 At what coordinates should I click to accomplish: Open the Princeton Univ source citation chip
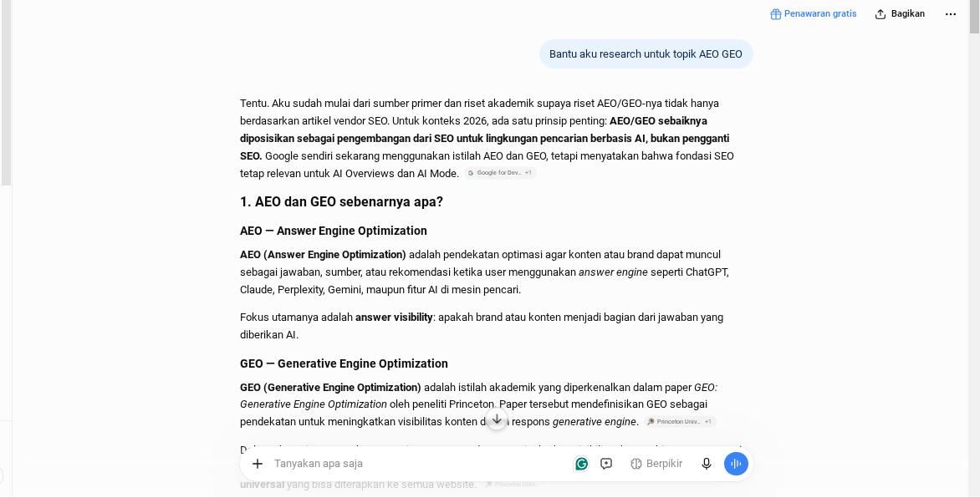point(680,422)
